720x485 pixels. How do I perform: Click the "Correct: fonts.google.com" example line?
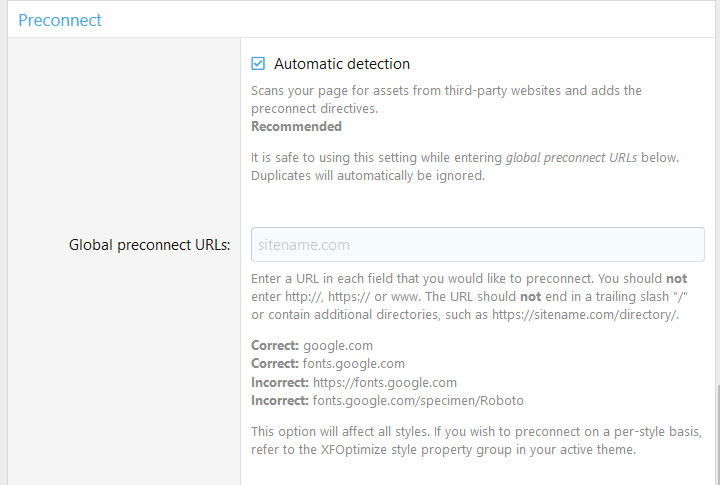[327, 364]
